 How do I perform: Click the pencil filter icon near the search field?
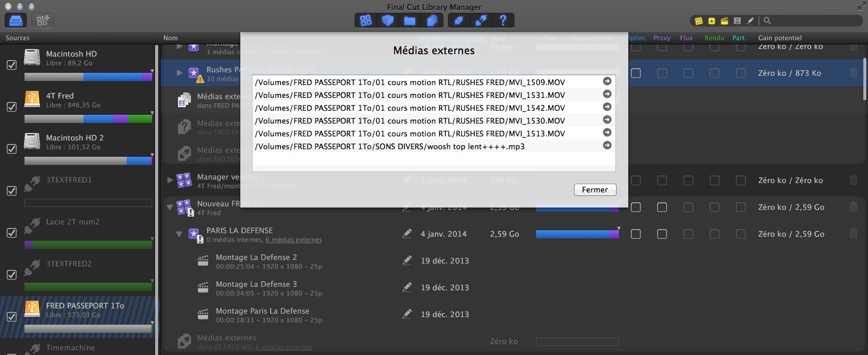[x=750, y=20]
